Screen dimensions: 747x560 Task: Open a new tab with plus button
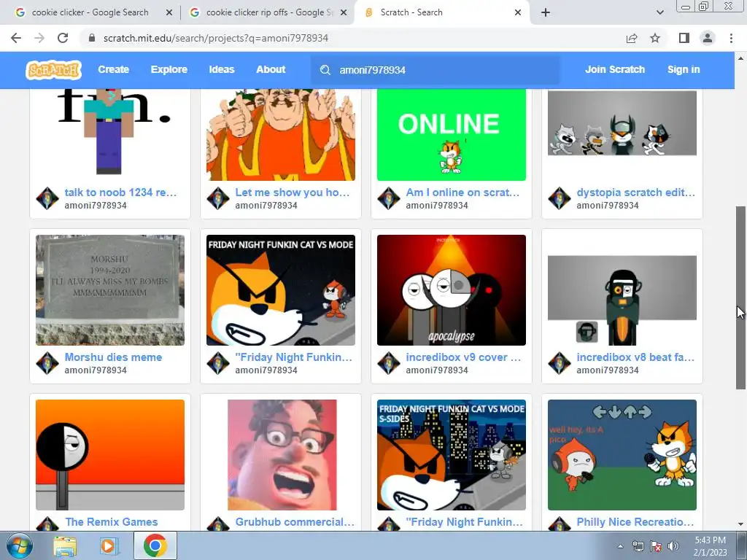(x=546, y=12)
